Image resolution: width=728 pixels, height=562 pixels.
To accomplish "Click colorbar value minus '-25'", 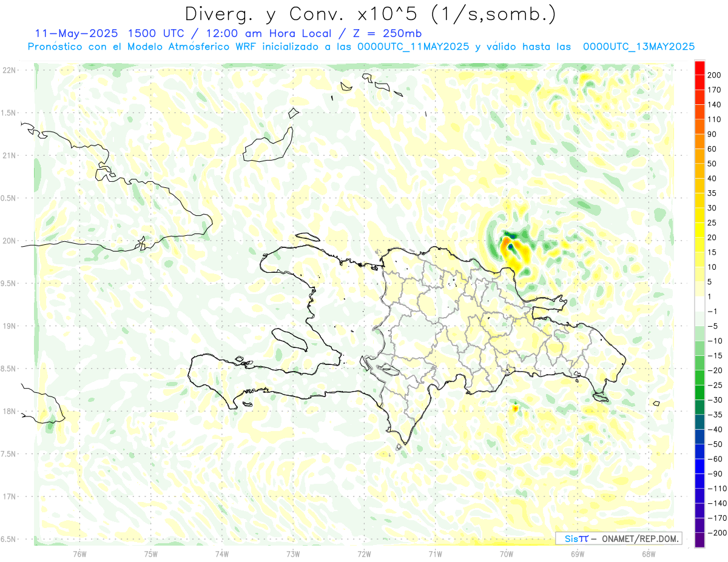I will [x=715, y=385].
